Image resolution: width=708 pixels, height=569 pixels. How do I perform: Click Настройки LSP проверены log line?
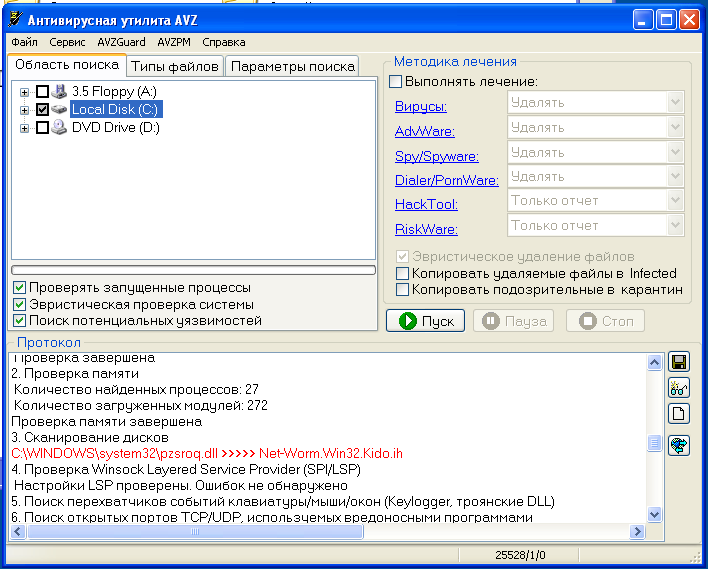181,486
